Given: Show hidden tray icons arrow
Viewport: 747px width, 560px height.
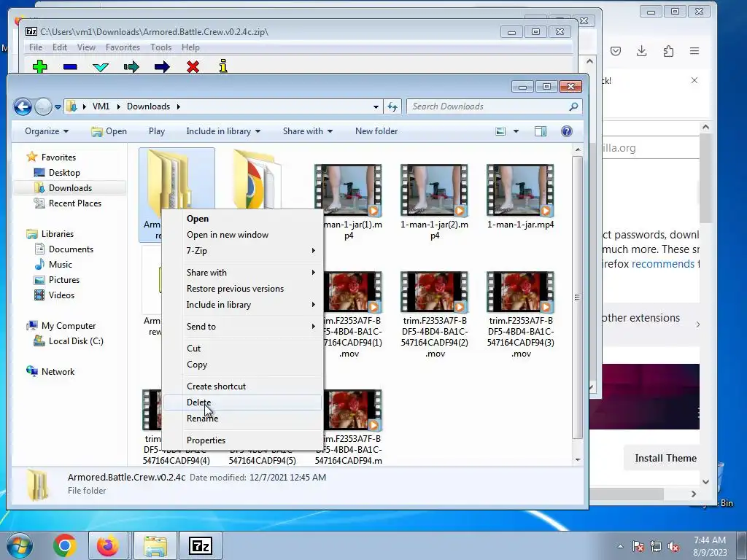Looking at the screenshot, I should pyautogui.click(x=620, y=547).
